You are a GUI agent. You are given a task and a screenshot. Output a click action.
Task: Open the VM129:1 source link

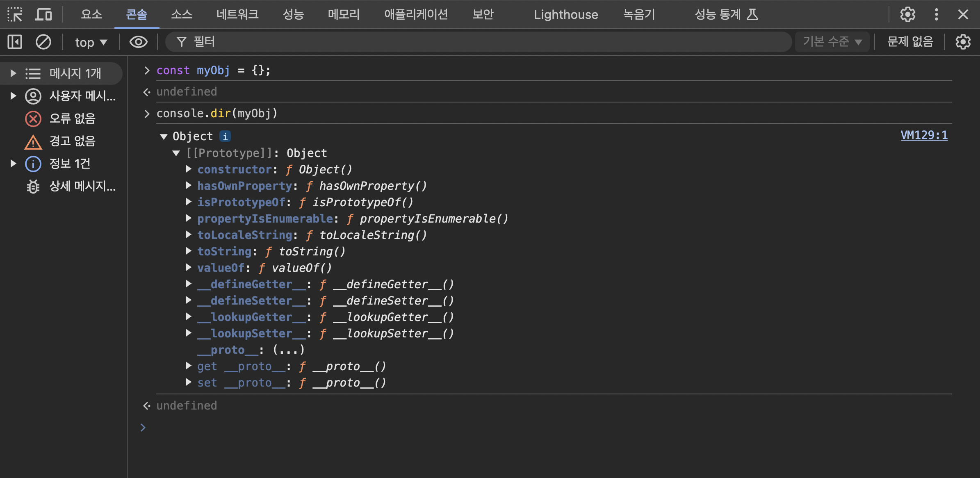coord(924,135)
